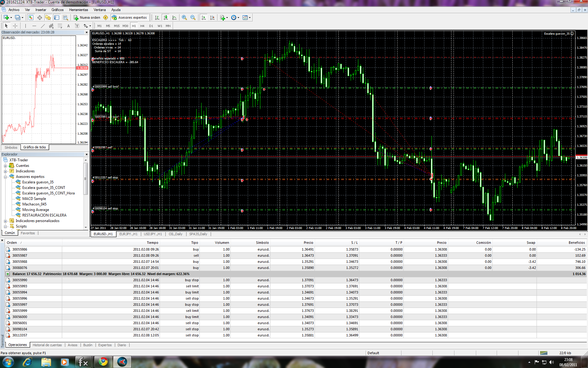Image resolution: width=588 pixels, height=368 pixels.
Task: Select the crosshair cursor tool
Action: pyautogui.click(x=15, y=26)
